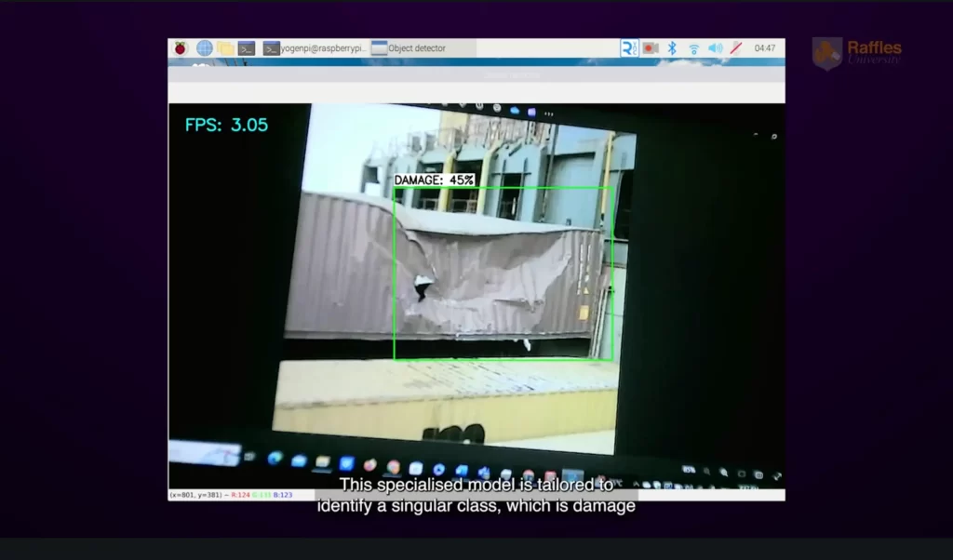Screen dimensions: 953x560
Task: Open the Raspberry Pi applications menu
Action: pos(181,48)
